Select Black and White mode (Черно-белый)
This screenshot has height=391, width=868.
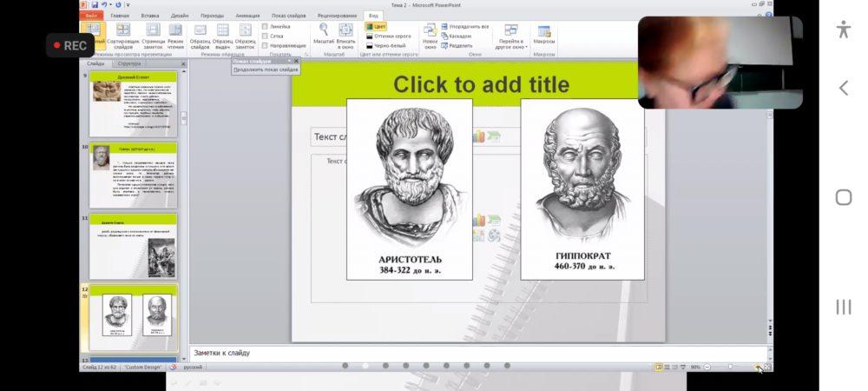[386, 45]
